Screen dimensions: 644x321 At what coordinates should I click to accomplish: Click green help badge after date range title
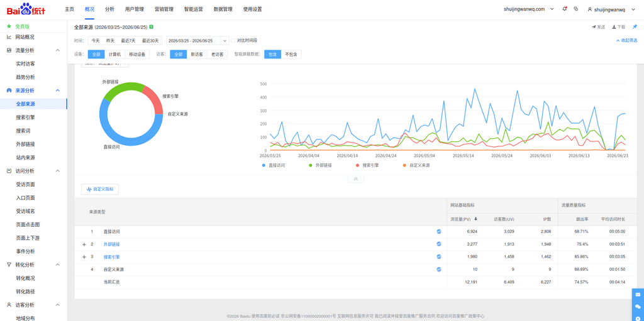(152, 26)
